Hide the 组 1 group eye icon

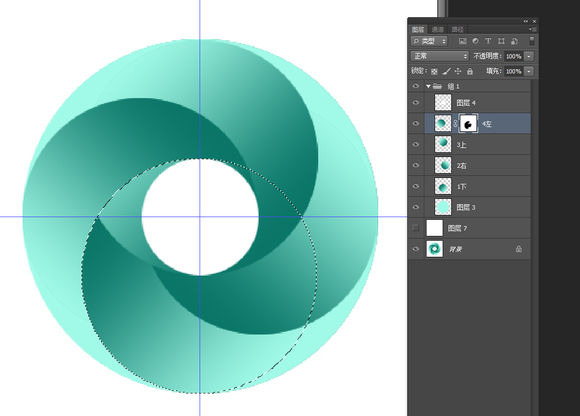tap(416, 86)
